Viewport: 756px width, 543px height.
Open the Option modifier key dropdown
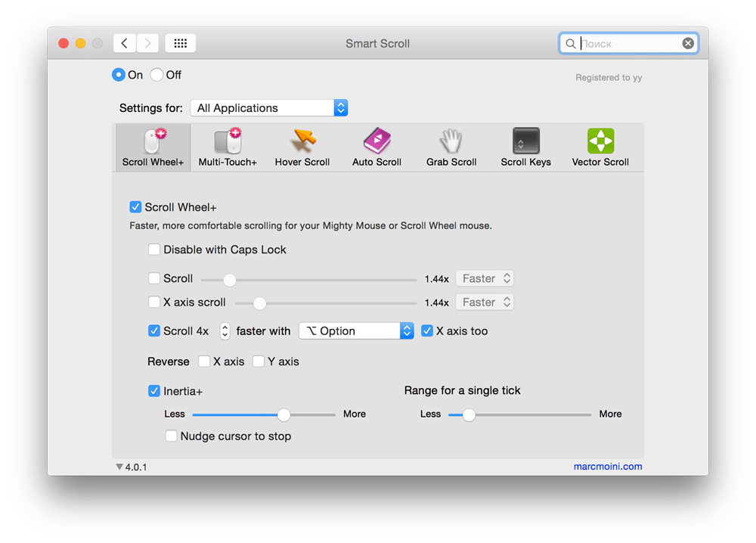tap(356, 330)
